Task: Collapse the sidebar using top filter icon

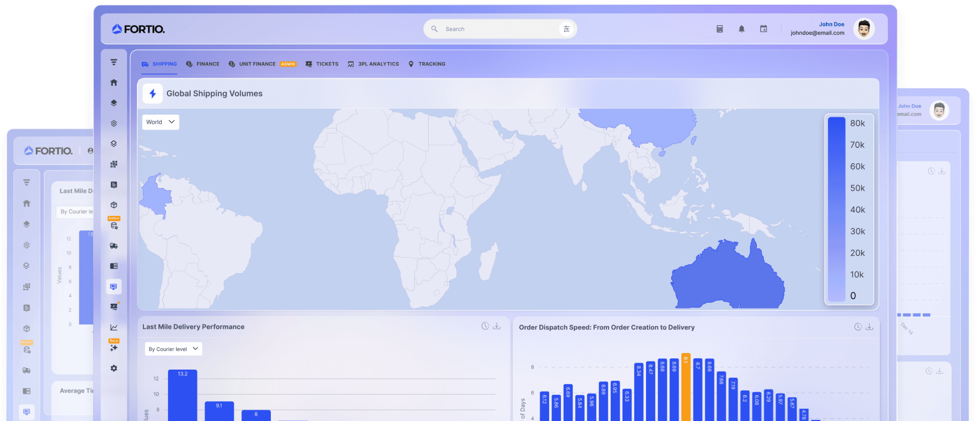Action: (x=114, y=62)
